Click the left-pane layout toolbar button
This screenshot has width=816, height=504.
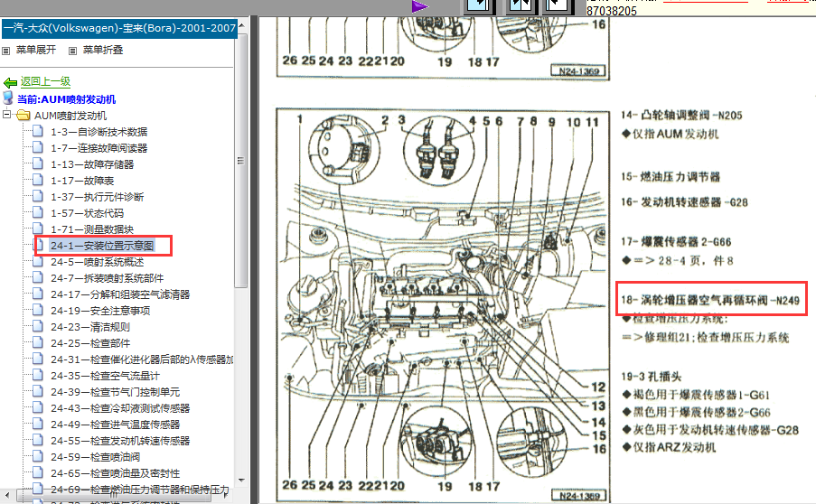click(479, 5)
